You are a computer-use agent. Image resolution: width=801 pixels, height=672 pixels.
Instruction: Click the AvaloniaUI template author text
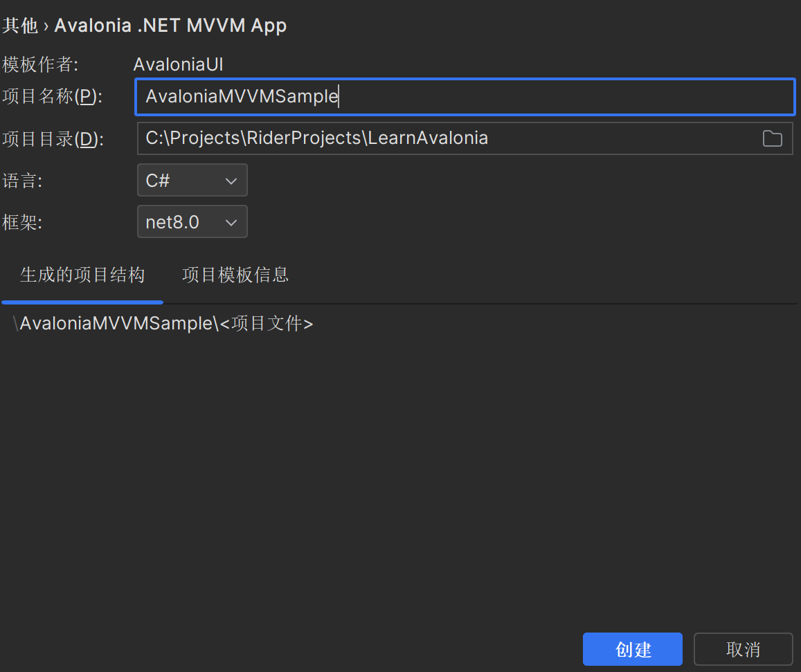click(178, 65)
